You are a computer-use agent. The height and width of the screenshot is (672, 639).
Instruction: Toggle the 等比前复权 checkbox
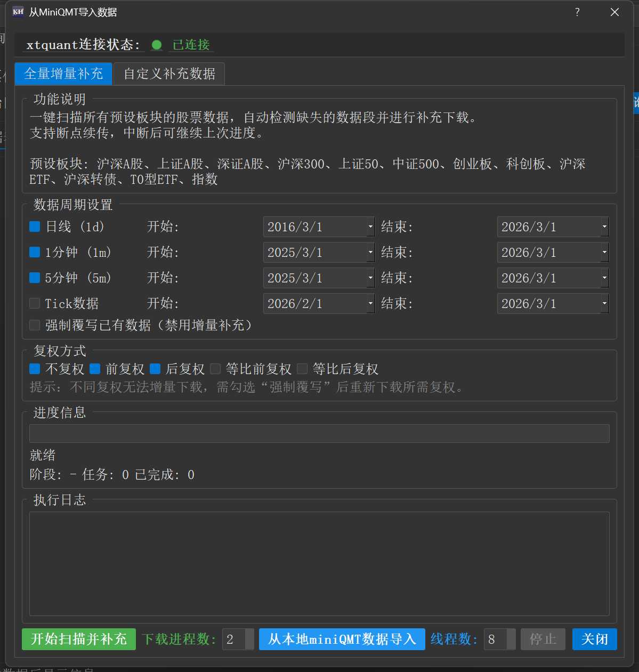pyautogui.click(x=216, y=369)
